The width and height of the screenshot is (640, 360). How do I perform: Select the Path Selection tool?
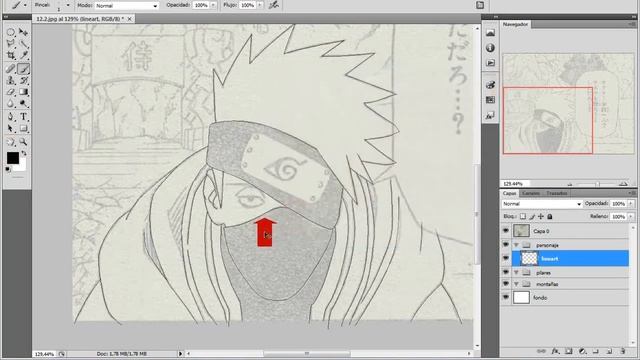(x=11, y=129)
